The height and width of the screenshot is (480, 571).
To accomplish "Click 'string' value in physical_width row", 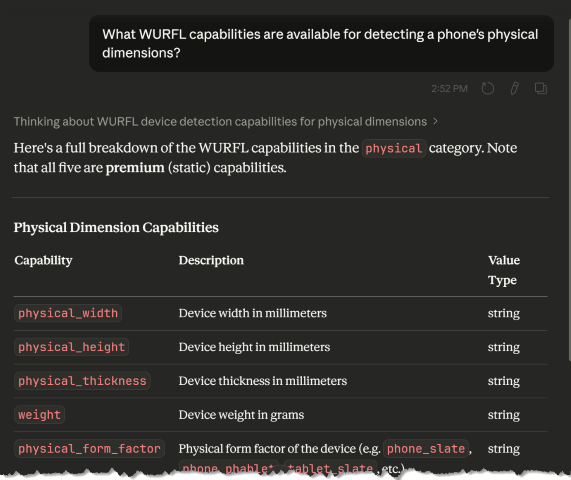I will pos(504,313).
